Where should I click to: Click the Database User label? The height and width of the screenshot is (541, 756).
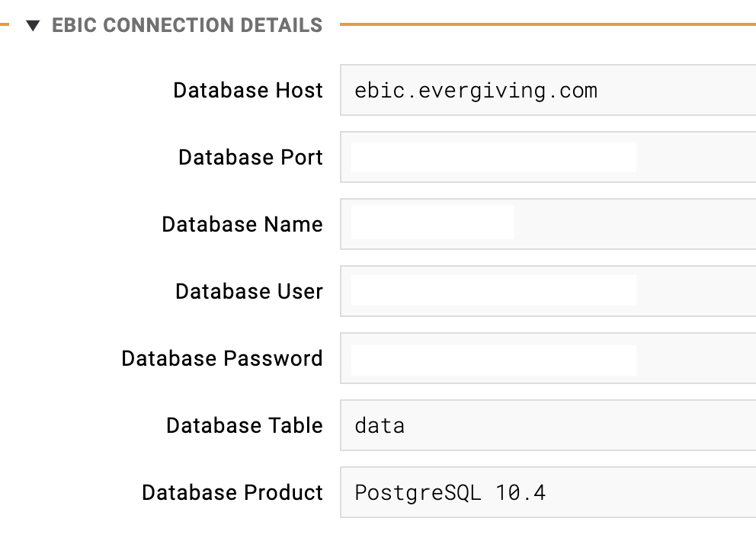pos(249,291)
